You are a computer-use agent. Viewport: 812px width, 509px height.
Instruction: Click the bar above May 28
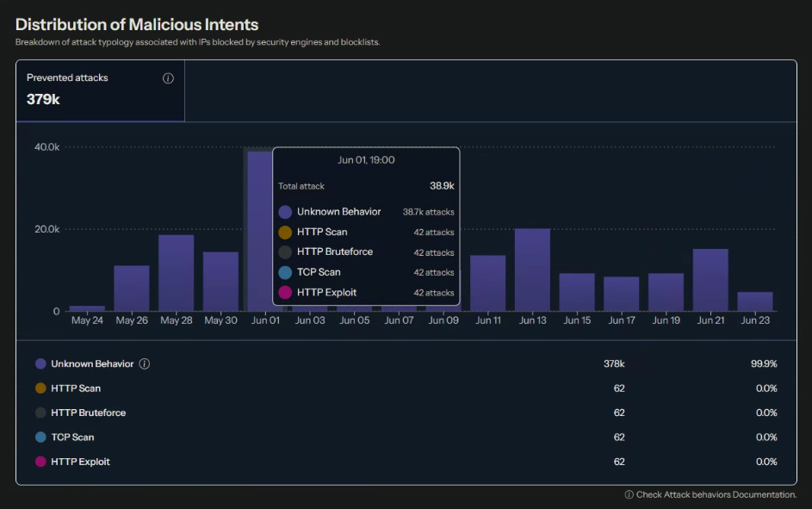pyautogui.click(x=176, y=273)
